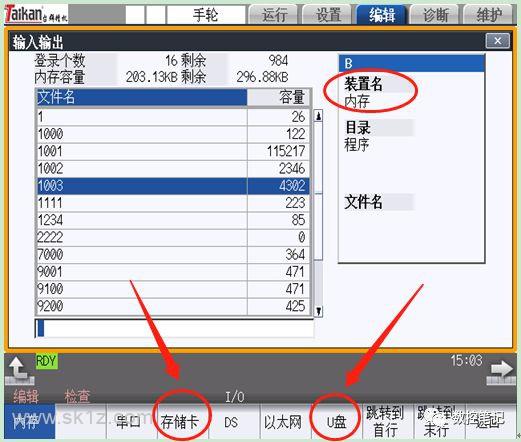Select the 编辑 tab
This screenshot has height=442, width=521.
(382, 15)
